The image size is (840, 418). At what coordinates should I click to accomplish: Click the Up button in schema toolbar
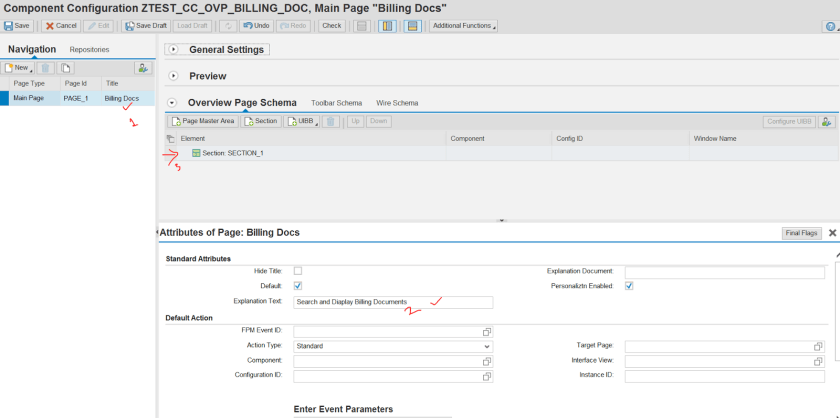pyautogui.click(x=355, y=121)
